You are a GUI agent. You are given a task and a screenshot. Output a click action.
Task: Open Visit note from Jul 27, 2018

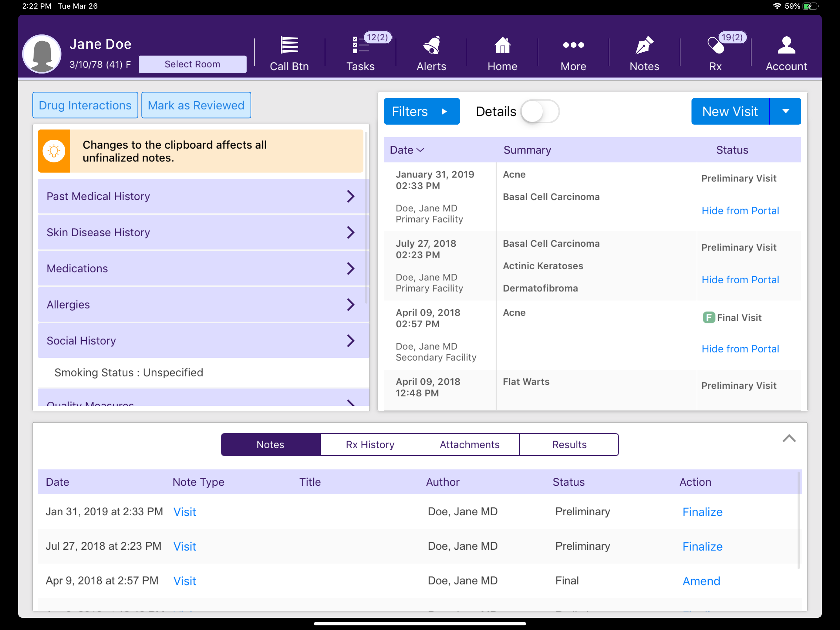pos(184,547)
